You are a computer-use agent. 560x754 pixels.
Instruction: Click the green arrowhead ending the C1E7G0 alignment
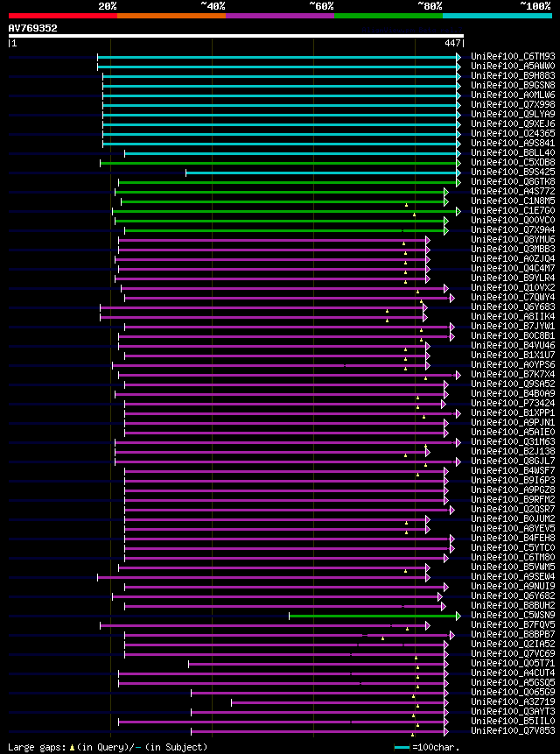pos(458,211)
